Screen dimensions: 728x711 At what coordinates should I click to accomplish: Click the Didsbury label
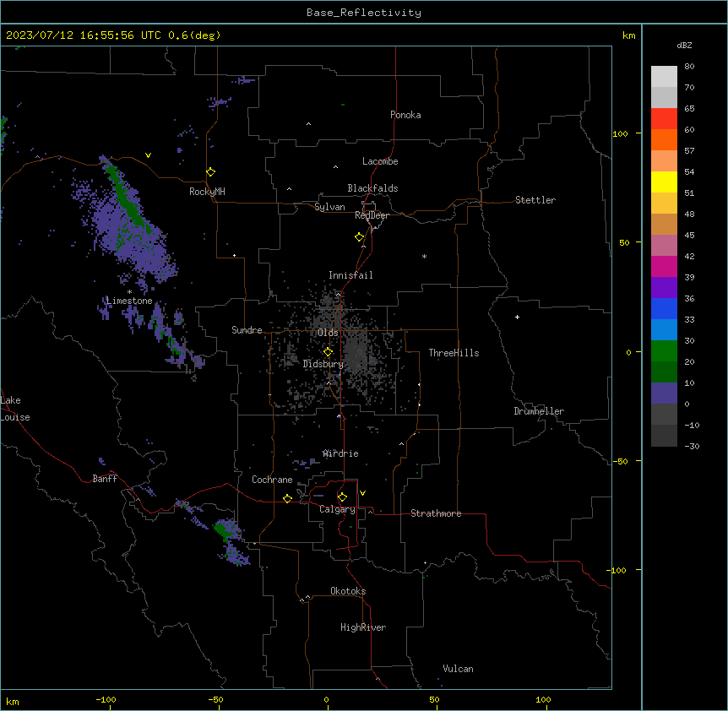(323, 364)
